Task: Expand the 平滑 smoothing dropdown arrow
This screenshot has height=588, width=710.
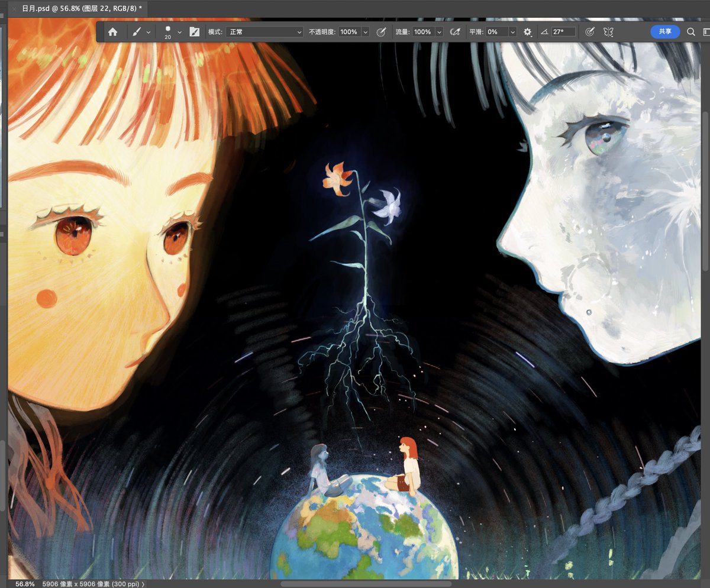Action: pos(512,32)
